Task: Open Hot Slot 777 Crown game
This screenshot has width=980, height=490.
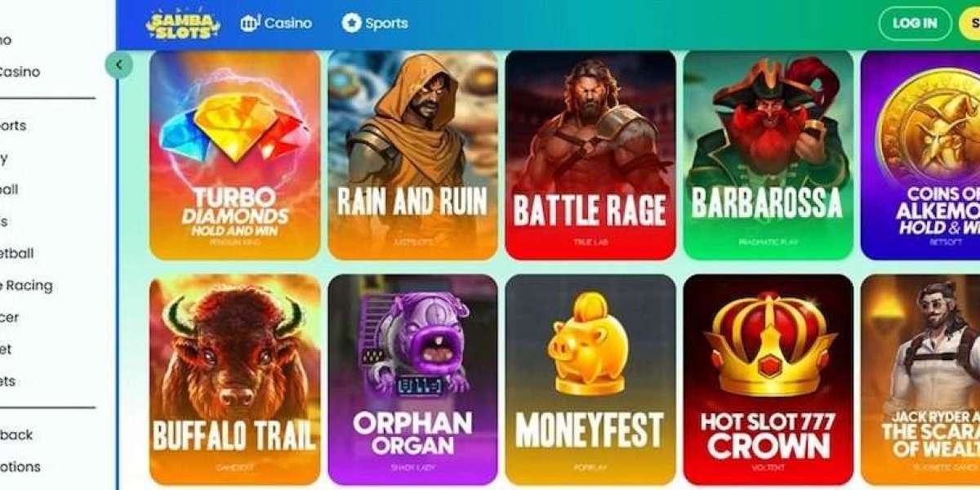Action: pyautogui.click(x=768, y=380)
